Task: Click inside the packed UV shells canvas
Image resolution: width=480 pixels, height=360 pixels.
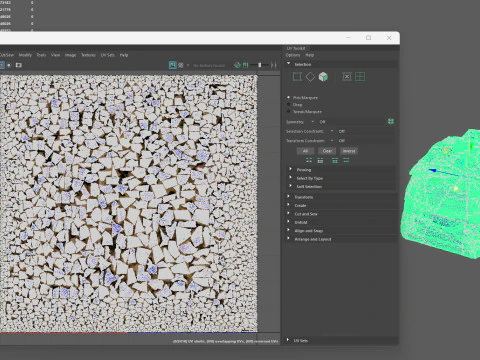Action: 128,203
